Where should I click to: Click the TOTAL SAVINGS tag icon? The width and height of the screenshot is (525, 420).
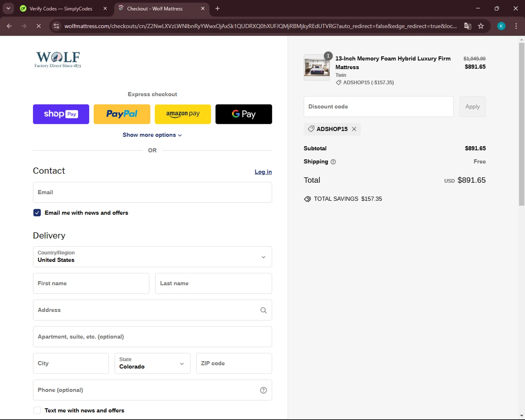(307, 199)
